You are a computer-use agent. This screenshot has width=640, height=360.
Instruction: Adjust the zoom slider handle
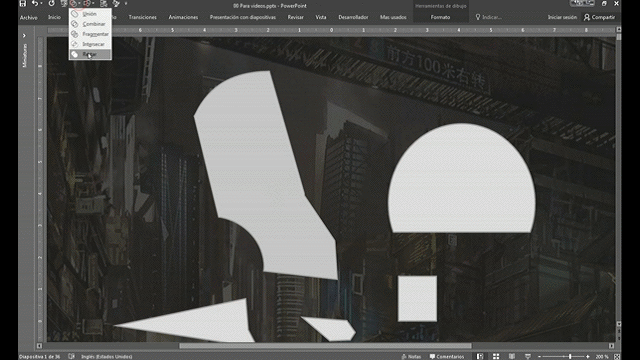[x=570, y=356]
